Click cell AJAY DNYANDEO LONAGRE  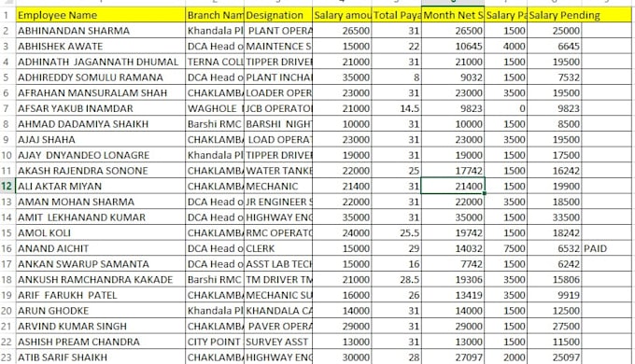click(x=101, y=155)
